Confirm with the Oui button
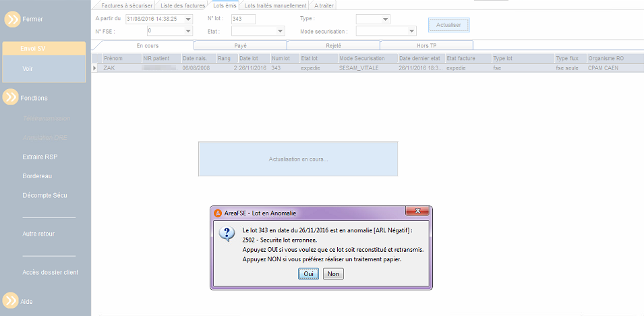The height and width of the screenshot is (316, 644). tap(308, 273)
